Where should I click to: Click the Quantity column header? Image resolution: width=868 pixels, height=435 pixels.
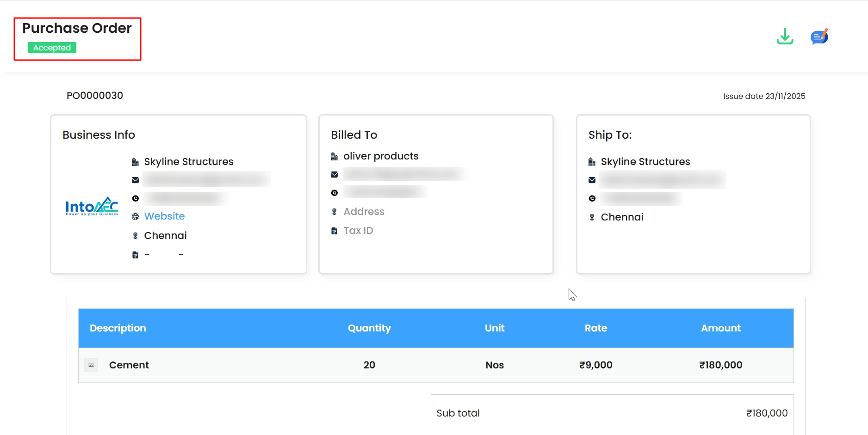[x=369, y=328]
